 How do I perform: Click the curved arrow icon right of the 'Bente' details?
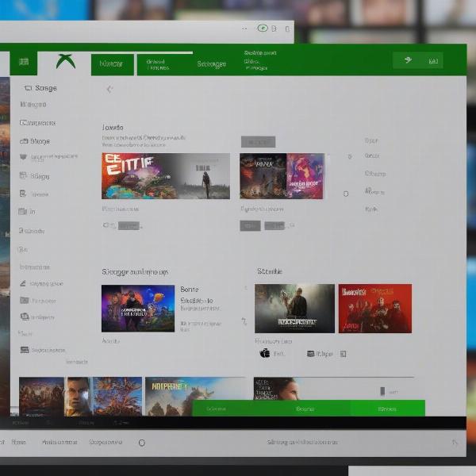pyautogui.click(x=244, y=321)
